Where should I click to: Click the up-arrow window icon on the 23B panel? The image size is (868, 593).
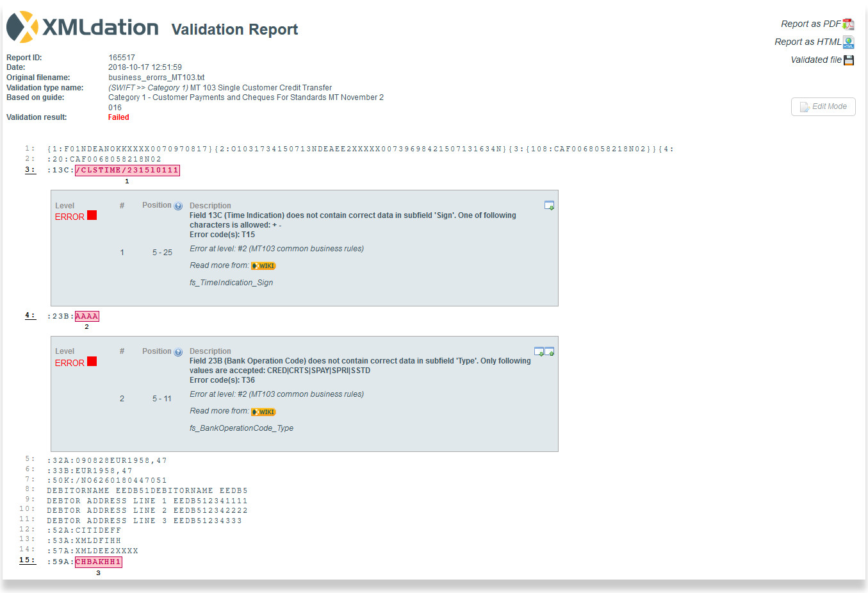550,351
